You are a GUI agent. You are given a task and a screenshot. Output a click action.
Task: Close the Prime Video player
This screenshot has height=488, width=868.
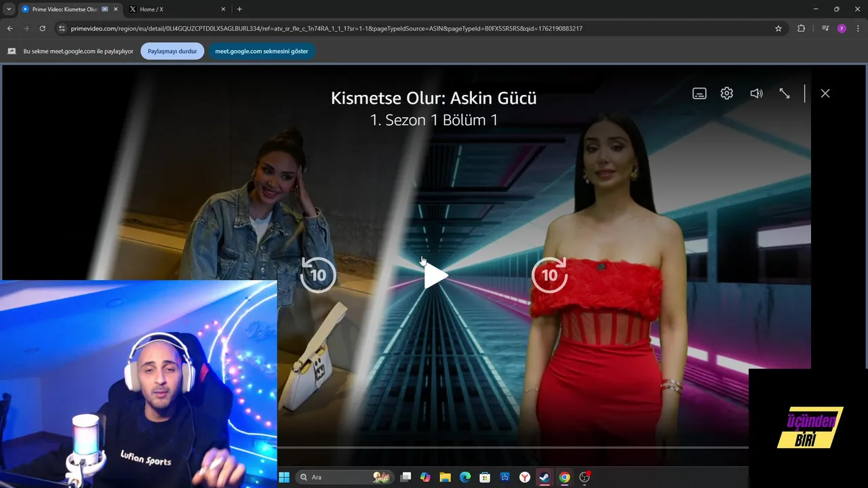(x=825, y=94)
